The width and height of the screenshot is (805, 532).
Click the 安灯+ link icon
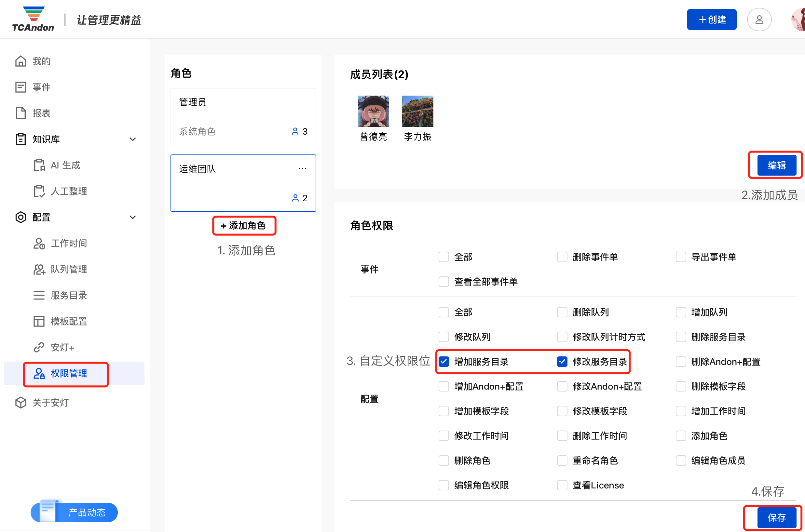39,347
